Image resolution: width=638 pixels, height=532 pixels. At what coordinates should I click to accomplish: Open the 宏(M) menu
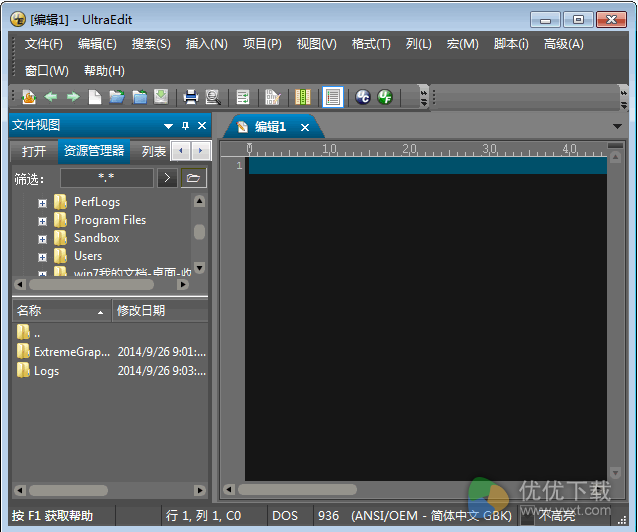[463, 44]
